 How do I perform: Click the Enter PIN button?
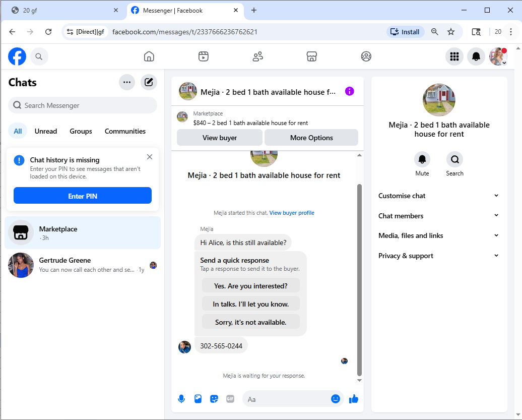coord(83,196)
